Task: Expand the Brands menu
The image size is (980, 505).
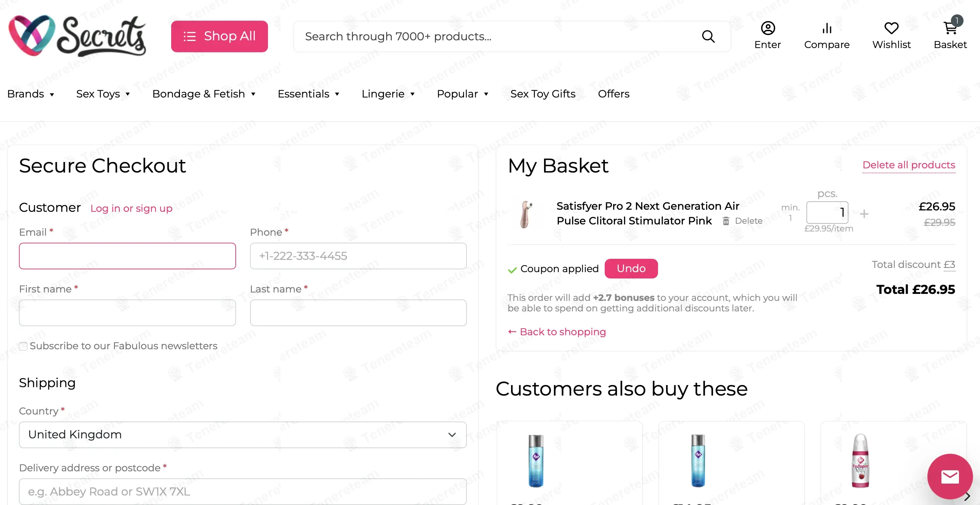Action: pyautogui.click(x=31, y=94)
